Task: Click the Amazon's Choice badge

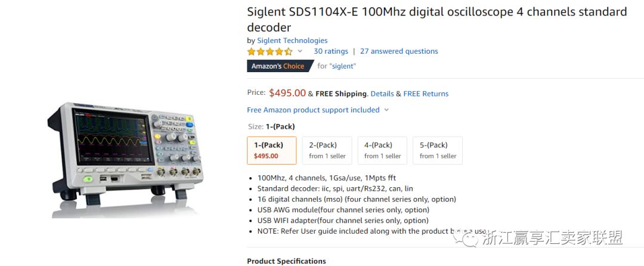Action: (278, 66)
